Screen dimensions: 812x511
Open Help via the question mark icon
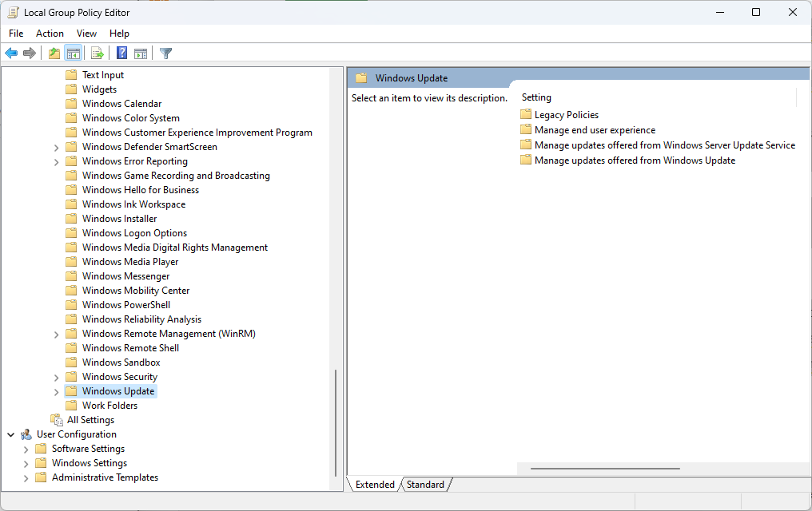pos(121,53)
